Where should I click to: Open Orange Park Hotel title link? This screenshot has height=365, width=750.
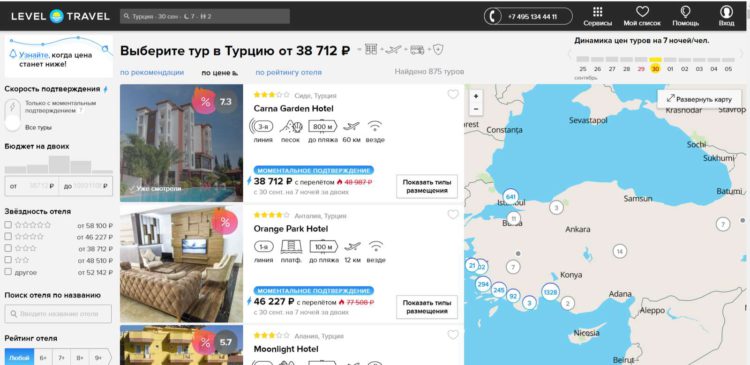pyautogui.click(x=291, y=229)
